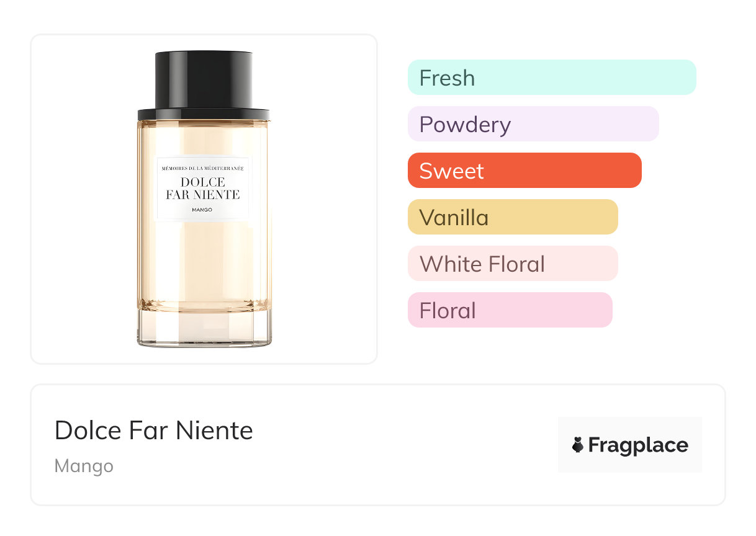Click the black collar ring beneath the bottle cap
This screenshot has width=756, height=536.
click(204, 114)
